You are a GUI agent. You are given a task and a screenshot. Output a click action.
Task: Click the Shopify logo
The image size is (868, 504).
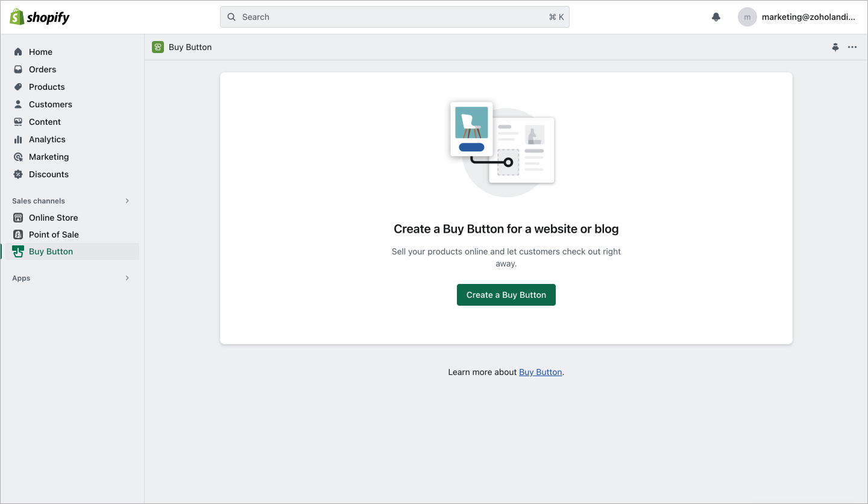40,17
